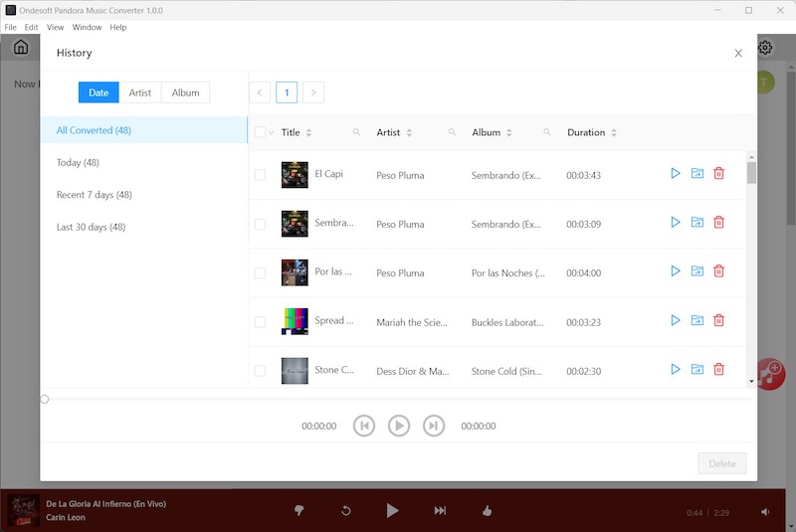The image size is (796, 532).
Task: Play the Spread ... track
Action: pos(676,320)
